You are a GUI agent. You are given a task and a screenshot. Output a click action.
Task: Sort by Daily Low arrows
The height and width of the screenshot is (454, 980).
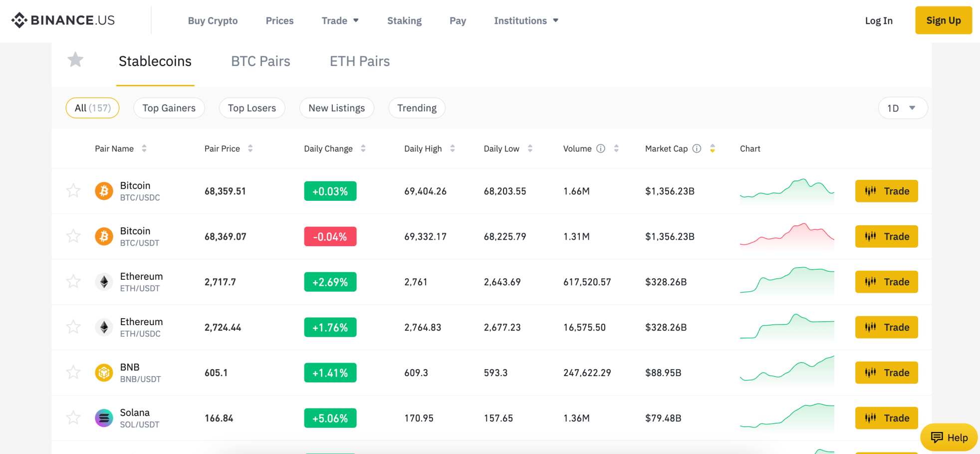click(530, 148)
